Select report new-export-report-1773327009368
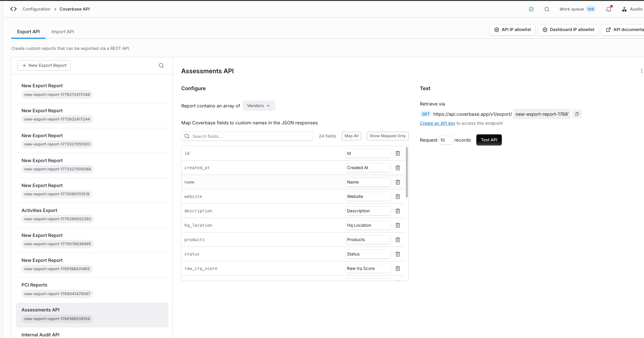The width and height of the screenshot is (644, 338). [x=92, y=165]
